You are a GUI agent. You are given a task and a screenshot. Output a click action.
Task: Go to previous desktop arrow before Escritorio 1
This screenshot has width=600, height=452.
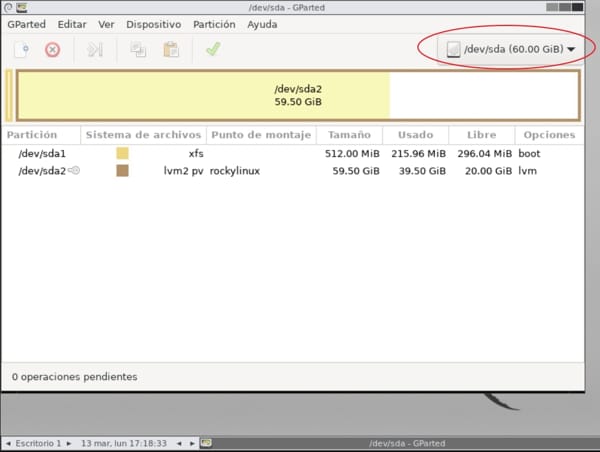[x=8, y=444]
